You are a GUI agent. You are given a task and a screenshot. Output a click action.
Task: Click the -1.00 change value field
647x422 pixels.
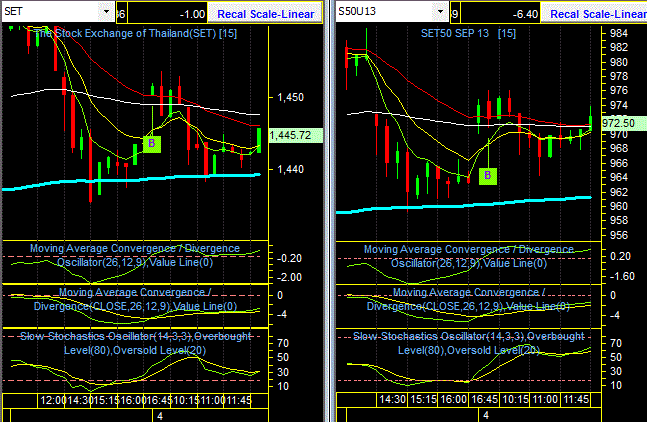pyautogui.click(x=167, y=14)
